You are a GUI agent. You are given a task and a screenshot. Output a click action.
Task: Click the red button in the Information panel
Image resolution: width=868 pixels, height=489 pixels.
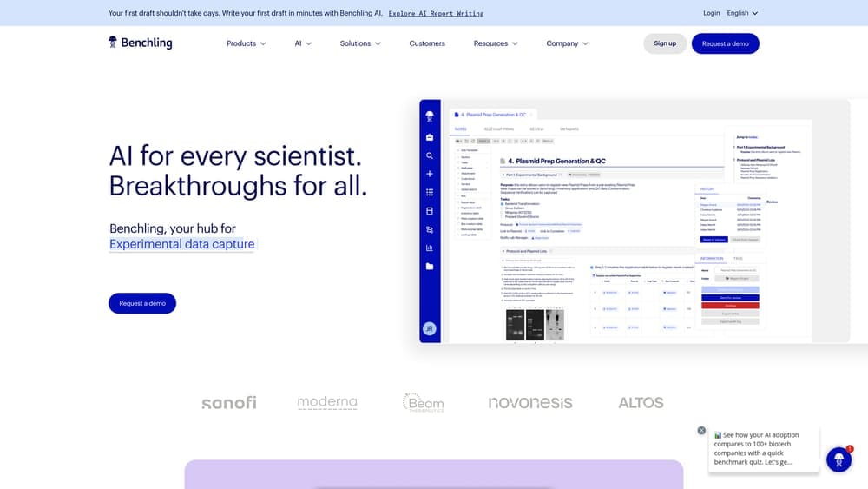click(730, 305)
